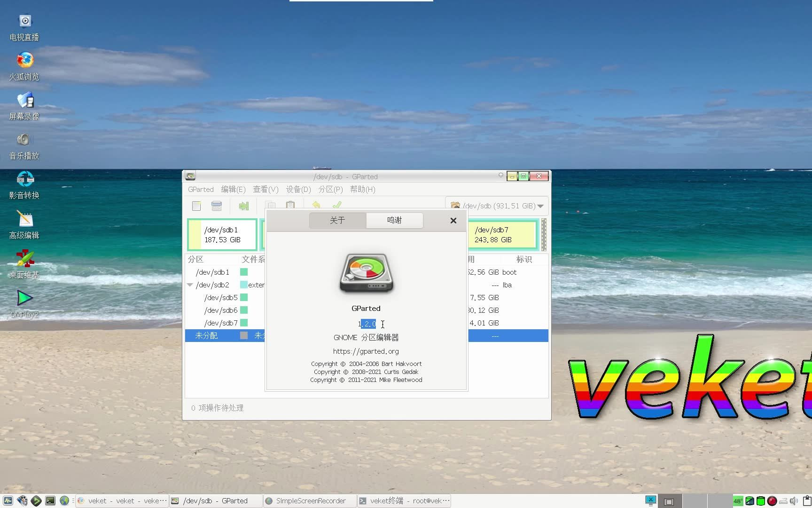Click the copy partition toolbar icon

[270, 206]
